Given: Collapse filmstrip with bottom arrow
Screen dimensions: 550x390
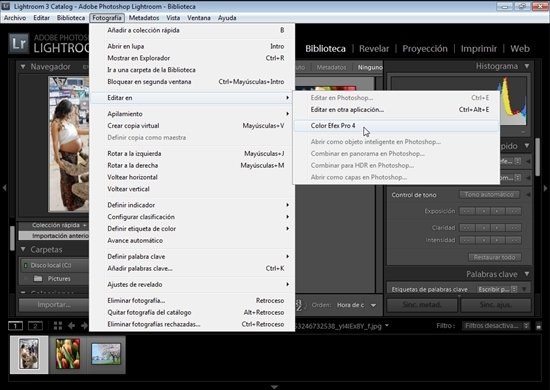Looking at the screenshot, I should [x=275, y=387].
